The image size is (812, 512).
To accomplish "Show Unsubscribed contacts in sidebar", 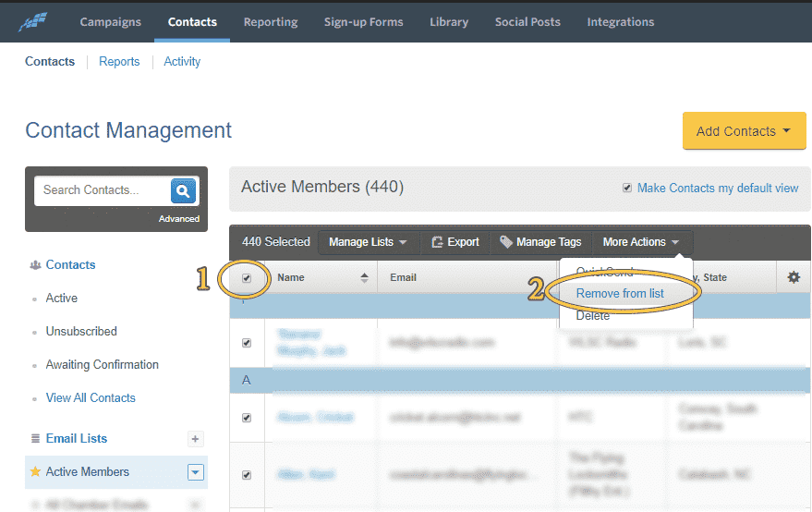I will 81,331.
